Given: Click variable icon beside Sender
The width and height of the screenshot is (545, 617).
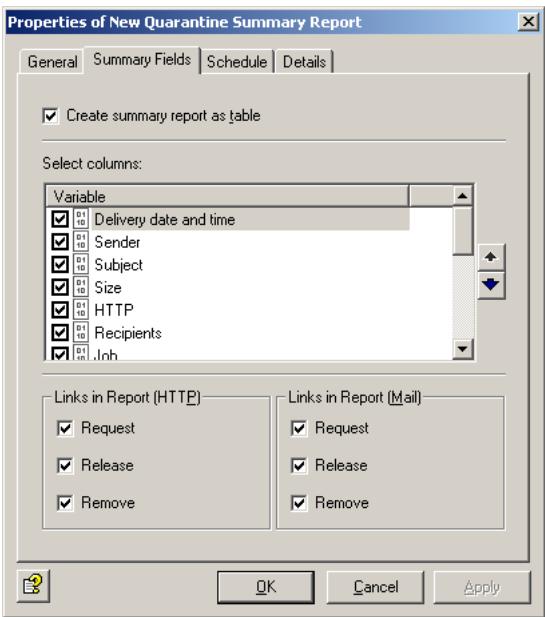Looking at the screenshot, I should click(x=81, y=241).
